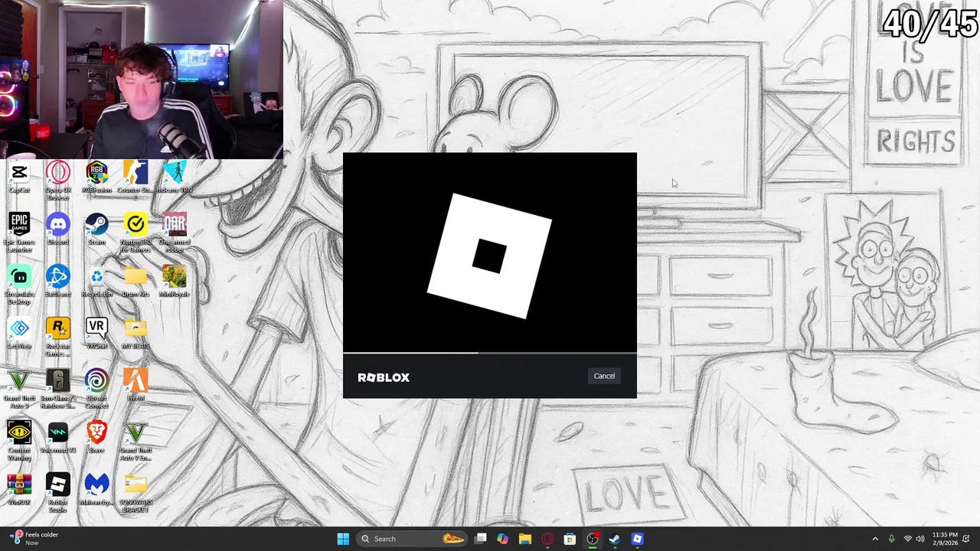Open Opera GX from the taskbar
980x551 pixels.
point(547,539)
